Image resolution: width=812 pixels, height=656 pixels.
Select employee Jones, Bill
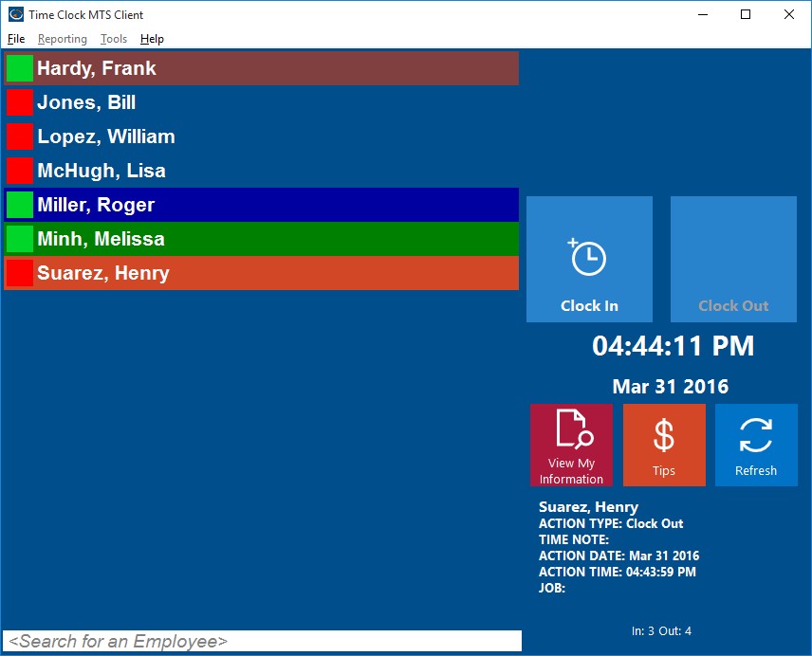(261, 102)
